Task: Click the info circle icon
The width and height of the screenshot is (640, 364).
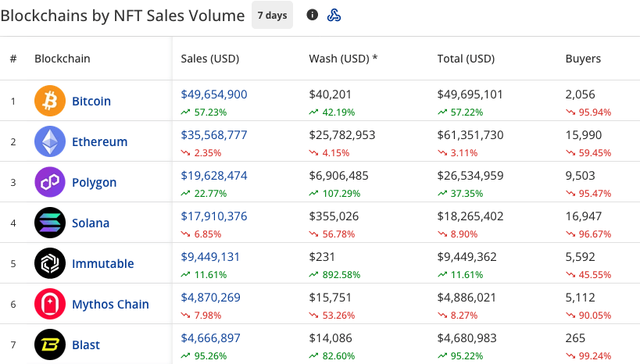Action: [313, 15]
